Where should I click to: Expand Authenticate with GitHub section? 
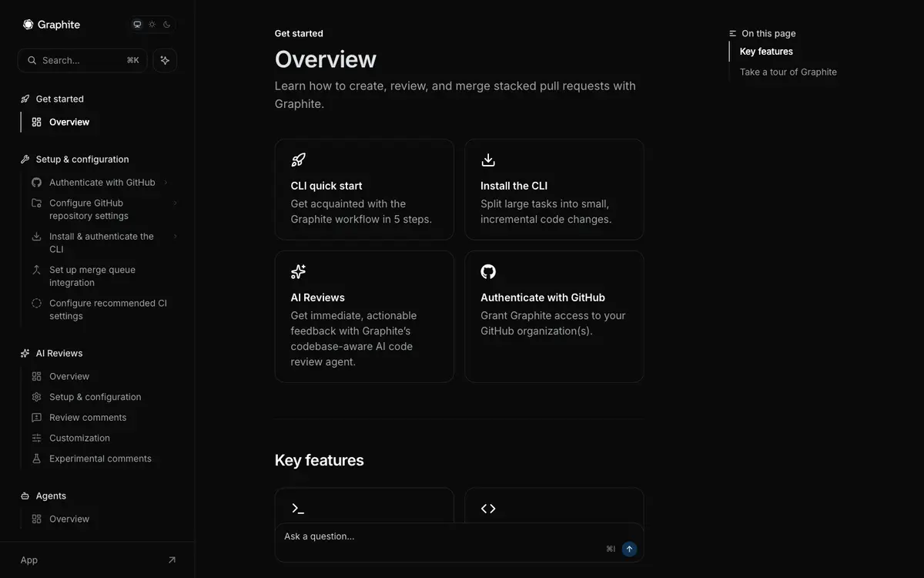tap(166, 183)
